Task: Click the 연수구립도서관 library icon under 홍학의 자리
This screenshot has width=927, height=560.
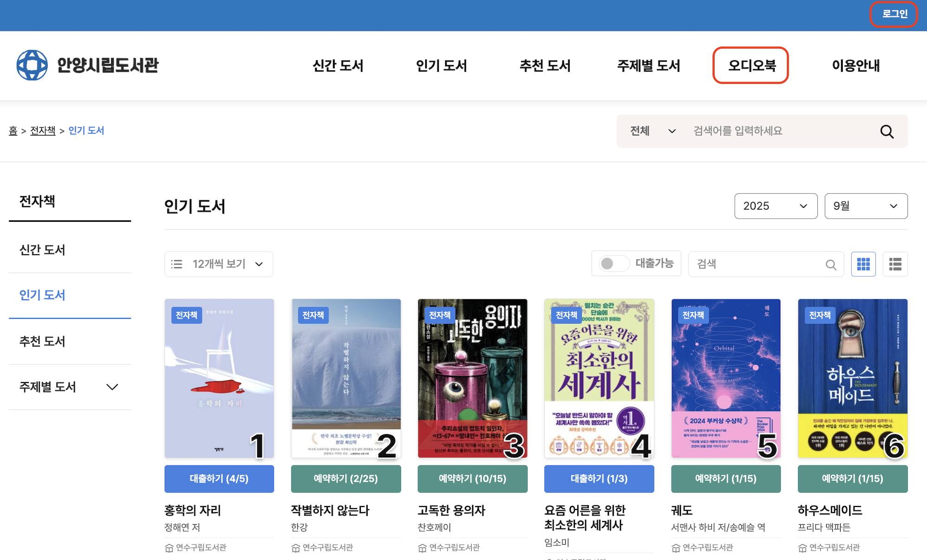Action: tap(169, 548)
